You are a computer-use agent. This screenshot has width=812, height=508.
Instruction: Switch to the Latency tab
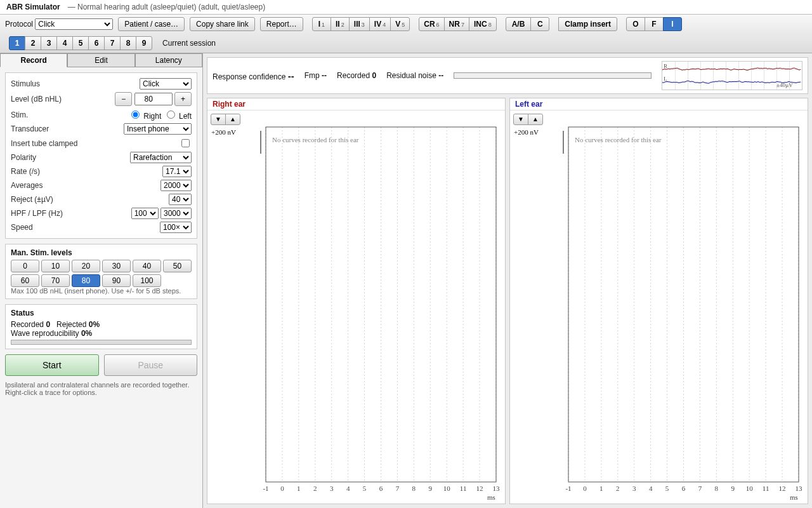[169, 60]
